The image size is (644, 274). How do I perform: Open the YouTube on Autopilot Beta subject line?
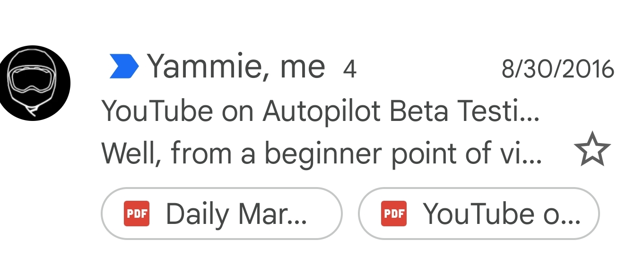321,111
